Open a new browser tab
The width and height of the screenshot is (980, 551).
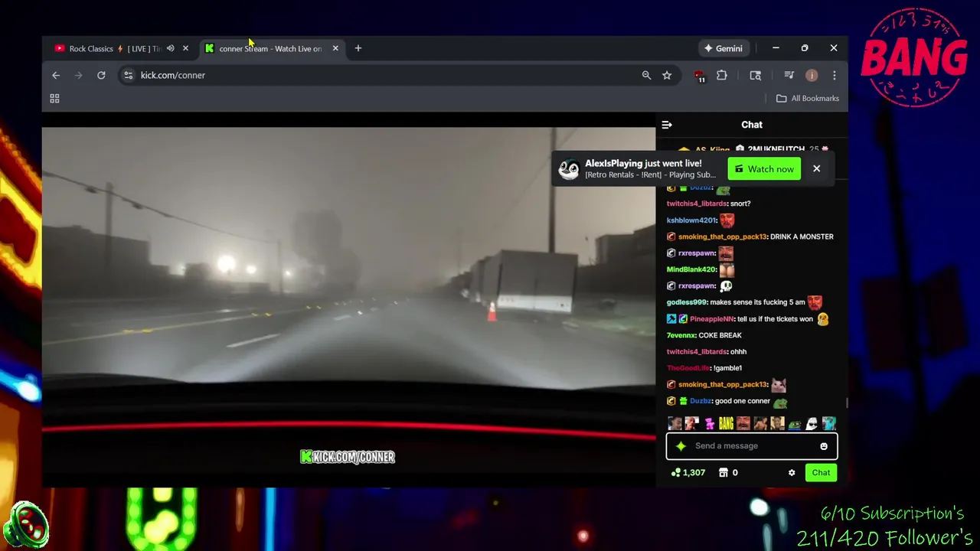pyautogui.click(x=358, y=48)
